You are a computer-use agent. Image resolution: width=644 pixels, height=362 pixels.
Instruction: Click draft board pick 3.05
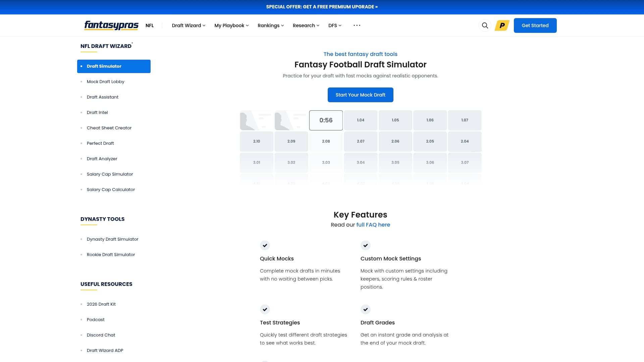pos(395,163)
